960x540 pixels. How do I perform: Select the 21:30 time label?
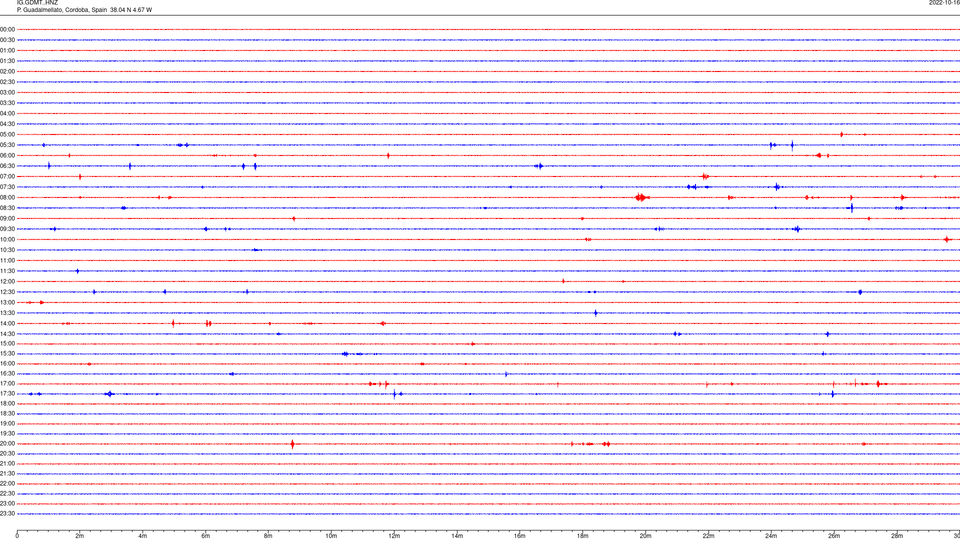click(x=7, y=474)
